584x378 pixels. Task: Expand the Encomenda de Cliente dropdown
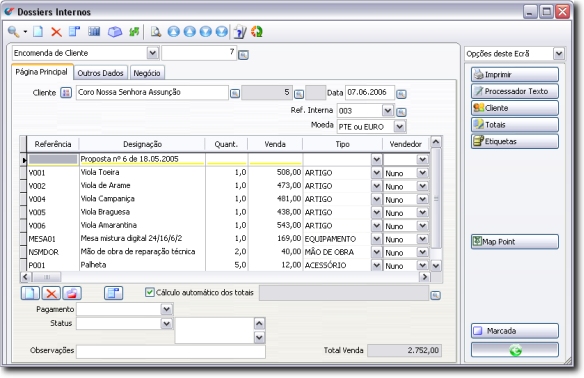(152, 53)
